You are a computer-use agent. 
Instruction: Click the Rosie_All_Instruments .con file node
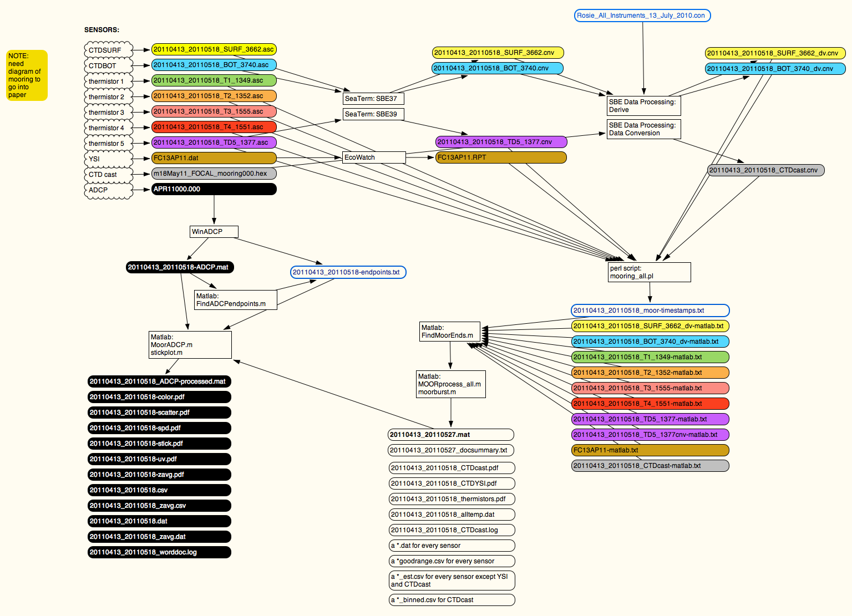tap(642, 16)
